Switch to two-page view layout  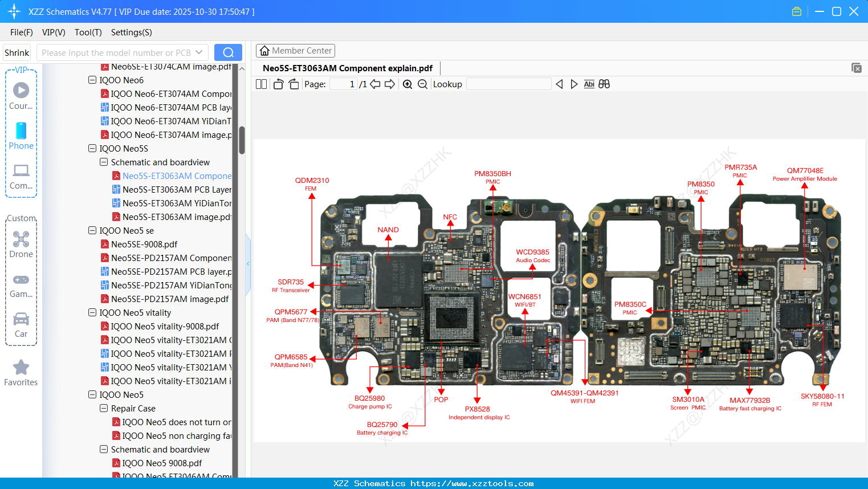(x=261, y=84)
